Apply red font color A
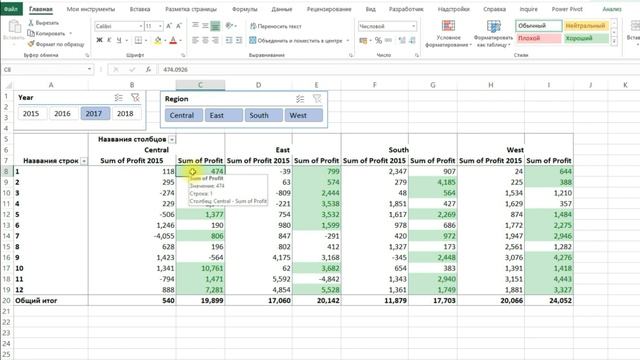Image resolution: width=640 pixels, height=360 pixels. pos(173,40)
